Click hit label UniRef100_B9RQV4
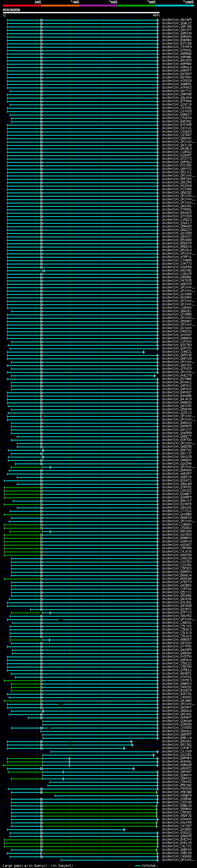Viewport: 197px width, 868px height. [177, 37]
